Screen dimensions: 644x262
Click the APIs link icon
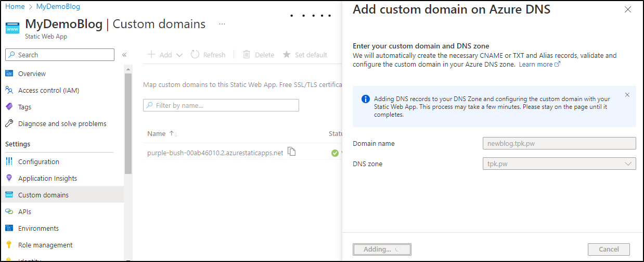[9, 211]
